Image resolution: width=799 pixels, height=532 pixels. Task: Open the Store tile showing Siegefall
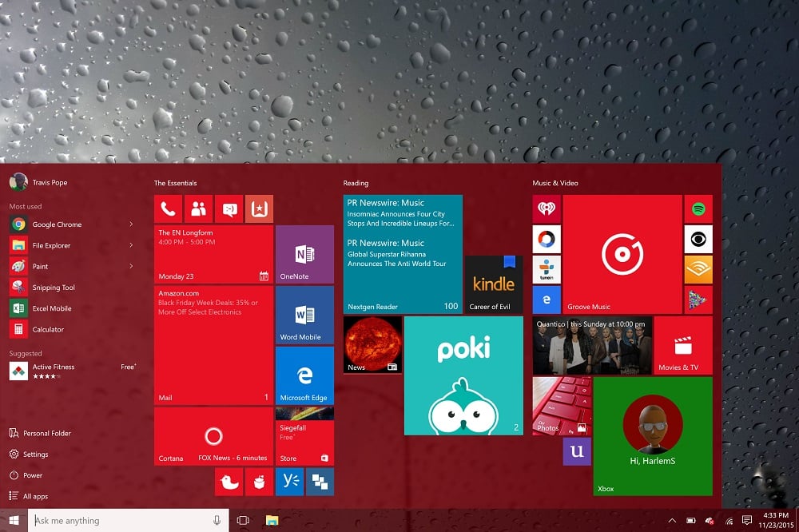304,436
